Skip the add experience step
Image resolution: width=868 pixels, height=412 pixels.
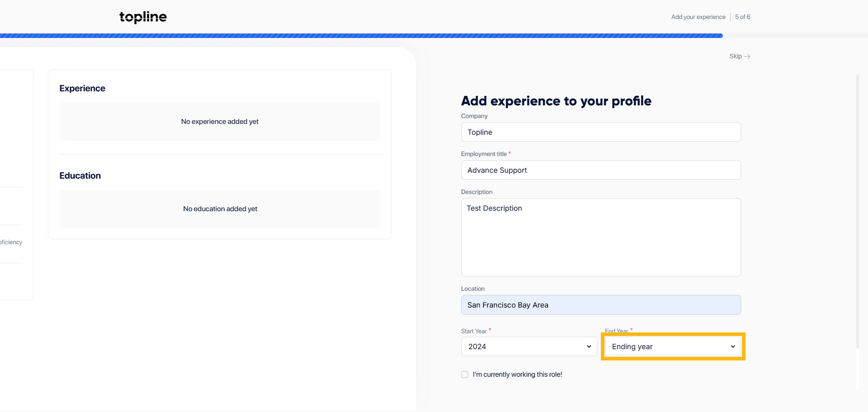pyautogui.click(x=736, y=56)
